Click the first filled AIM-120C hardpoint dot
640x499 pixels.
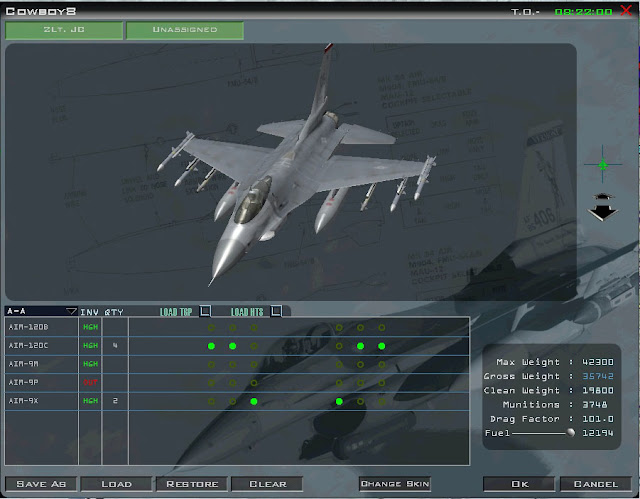point(211,346)
